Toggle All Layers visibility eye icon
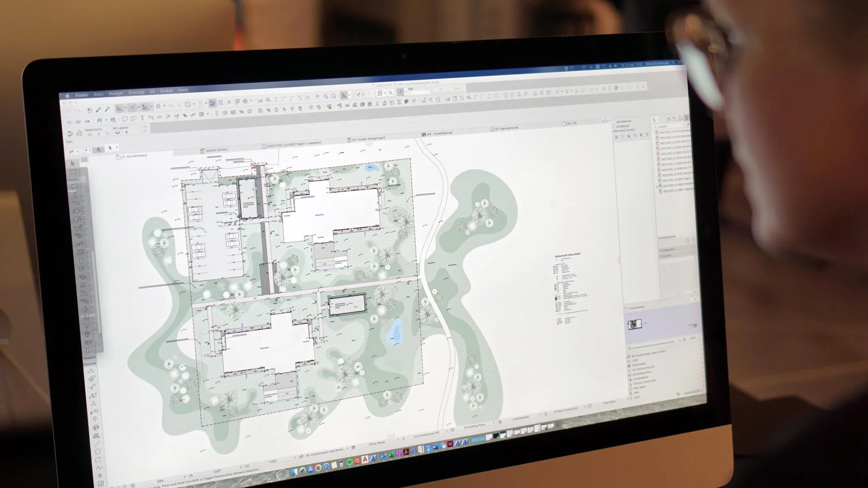868x488 pixels. 118,133
